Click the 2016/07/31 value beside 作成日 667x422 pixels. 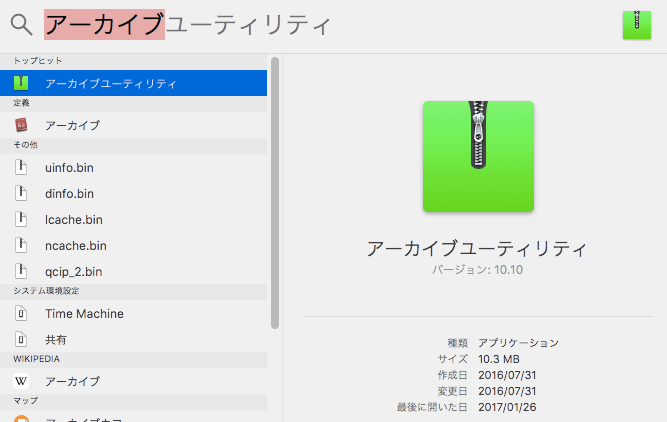tap(507, 375)
